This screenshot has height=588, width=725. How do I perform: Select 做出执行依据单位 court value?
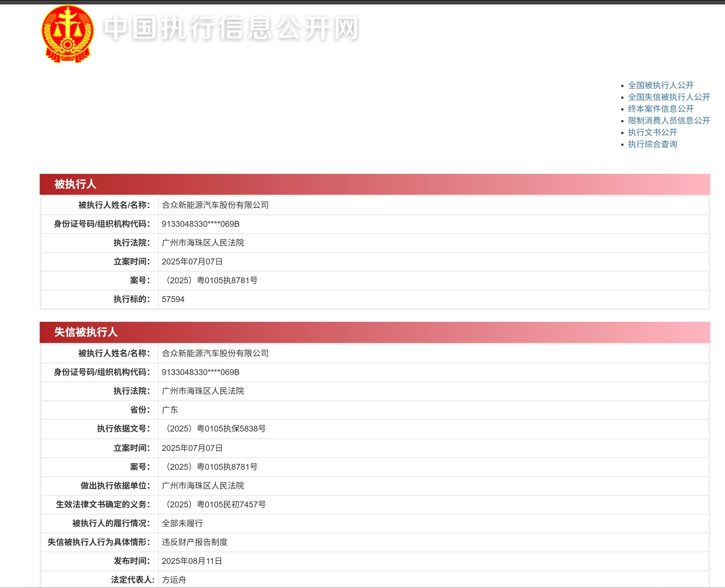click(203, 485)
